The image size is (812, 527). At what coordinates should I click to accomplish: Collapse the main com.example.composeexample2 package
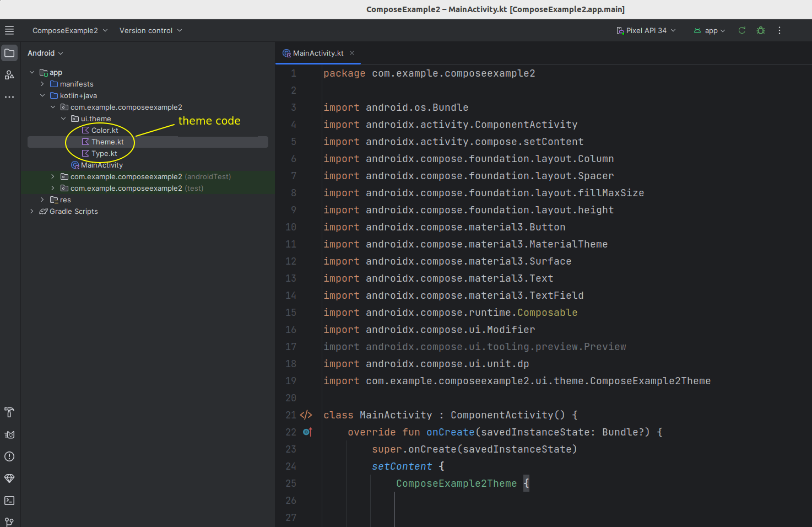53,107
